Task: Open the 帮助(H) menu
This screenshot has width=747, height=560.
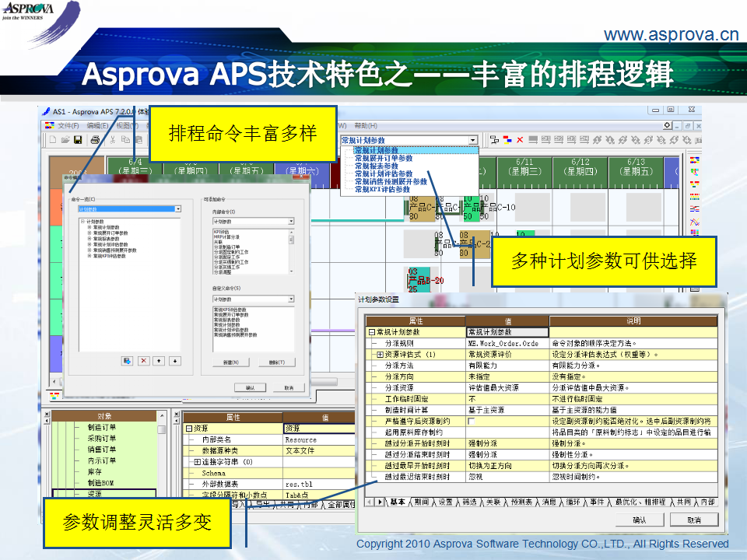Action: click(x=366, y=125)
